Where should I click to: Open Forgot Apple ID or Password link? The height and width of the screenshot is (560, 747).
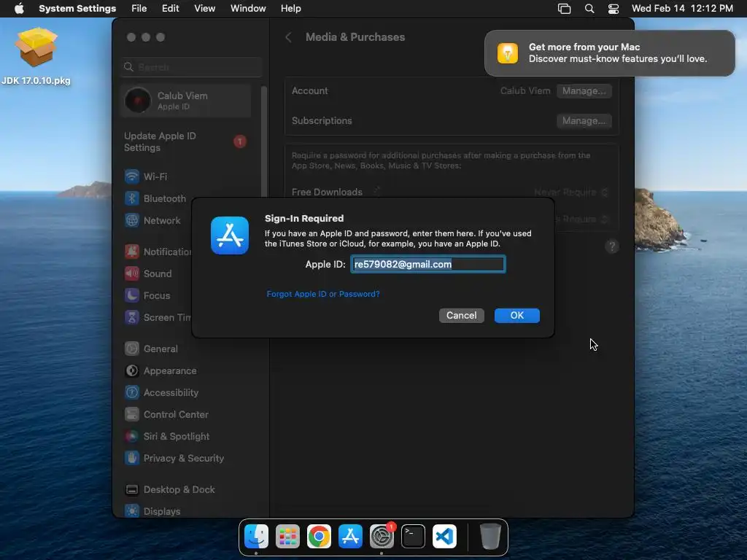tap(323, 294)
